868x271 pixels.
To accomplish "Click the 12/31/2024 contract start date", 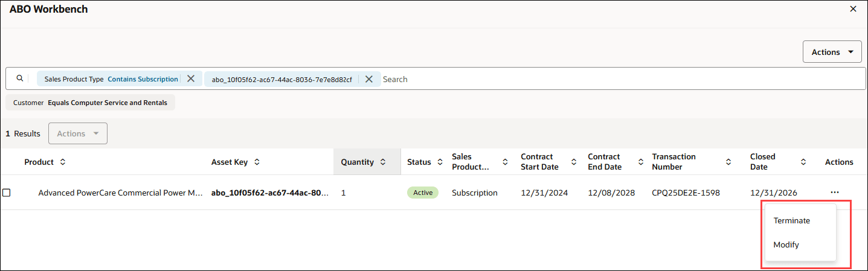I will (x=544, y=193).
